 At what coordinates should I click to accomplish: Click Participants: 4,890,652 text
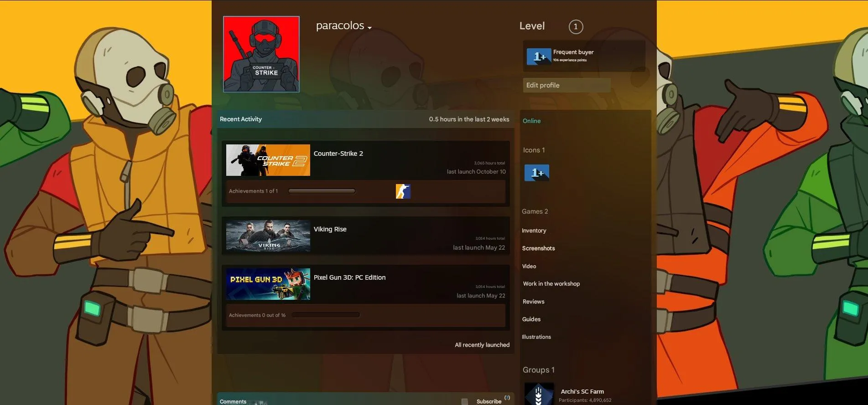585,400
